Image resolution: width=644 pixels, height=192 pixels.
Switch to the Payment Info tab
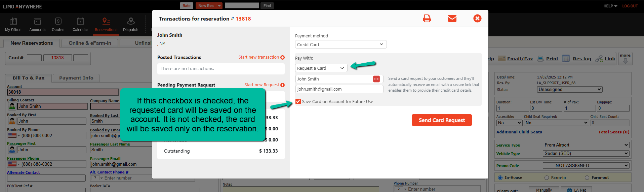tap(76, 78)
